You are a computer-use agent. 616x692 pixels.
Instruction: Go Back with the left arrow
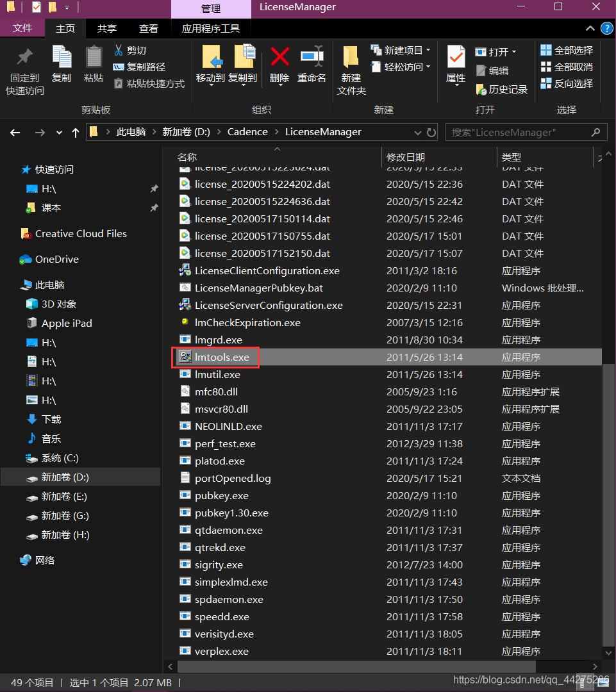pos(15,133)
